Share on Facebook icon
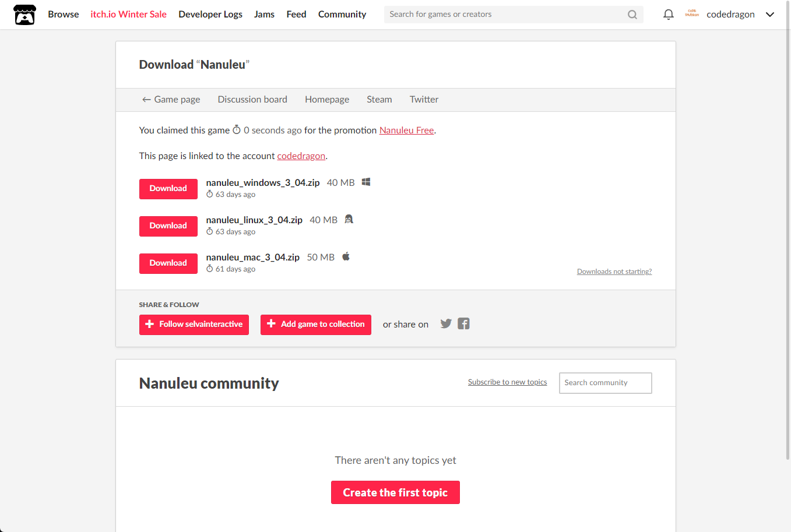Image resolution: width=791 pixels, height=532 pixels. [x=463, y=323]
